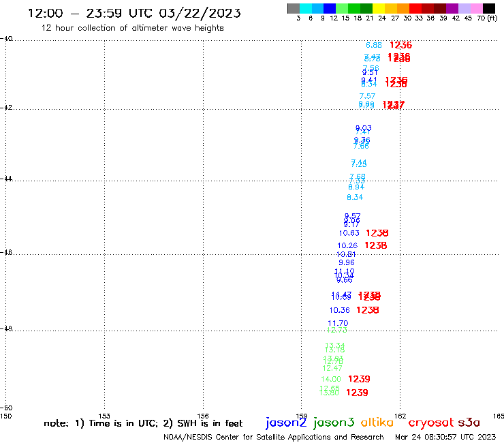Select the purple swatch in the color scale

452,8
